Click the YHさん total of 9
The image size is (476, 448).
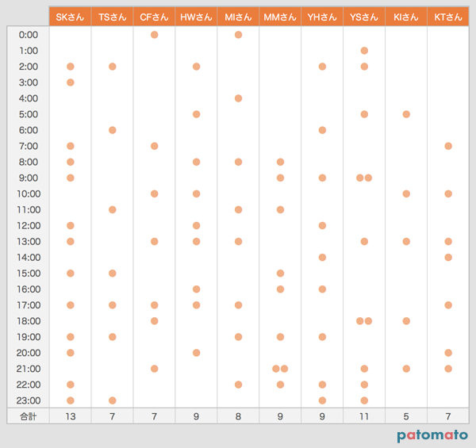322,416
